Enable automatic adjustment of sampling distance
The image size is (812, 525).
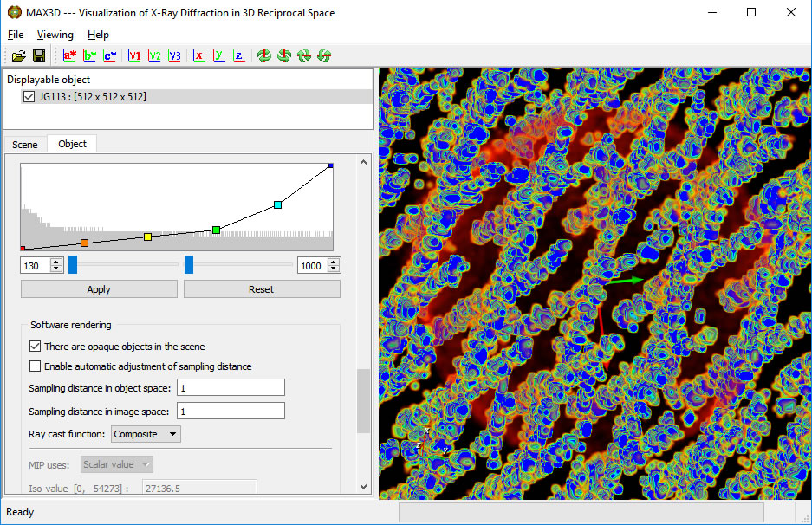36,366
